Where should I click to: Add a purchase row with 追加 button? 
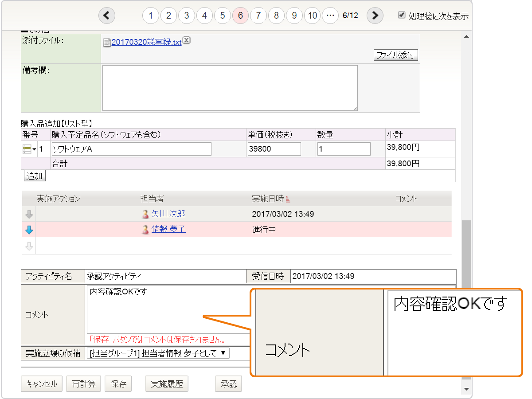click(34, 176)
